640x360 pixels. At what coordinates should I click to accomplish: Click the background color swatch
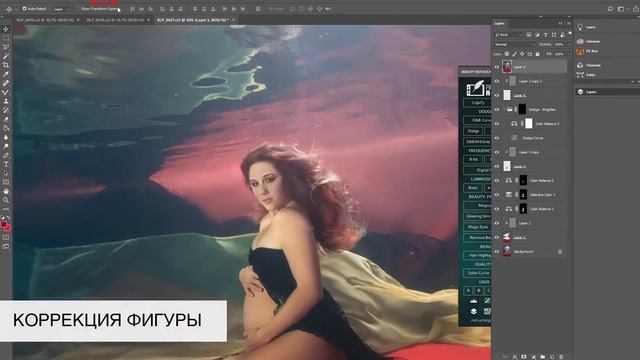point(7,228)
